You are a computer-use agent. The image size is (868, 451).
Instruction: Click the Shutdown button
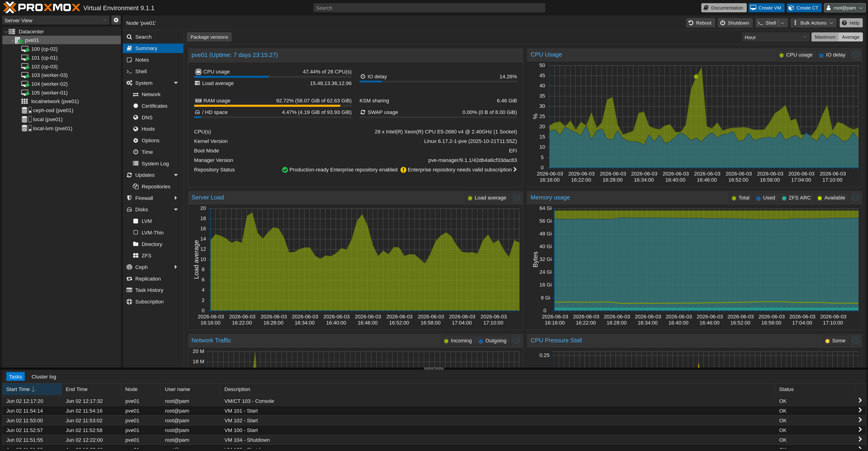[735, 23]
